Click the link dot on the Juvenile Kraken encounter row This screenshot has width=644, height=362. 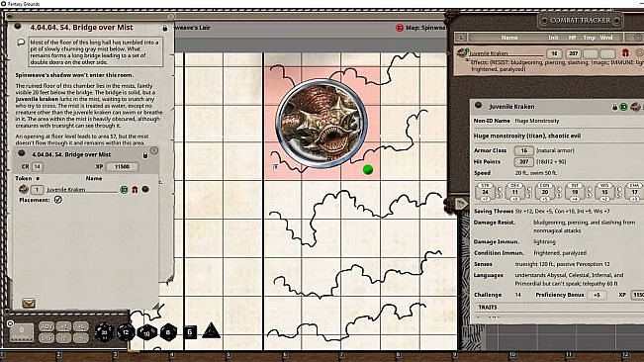click(145, 189)
